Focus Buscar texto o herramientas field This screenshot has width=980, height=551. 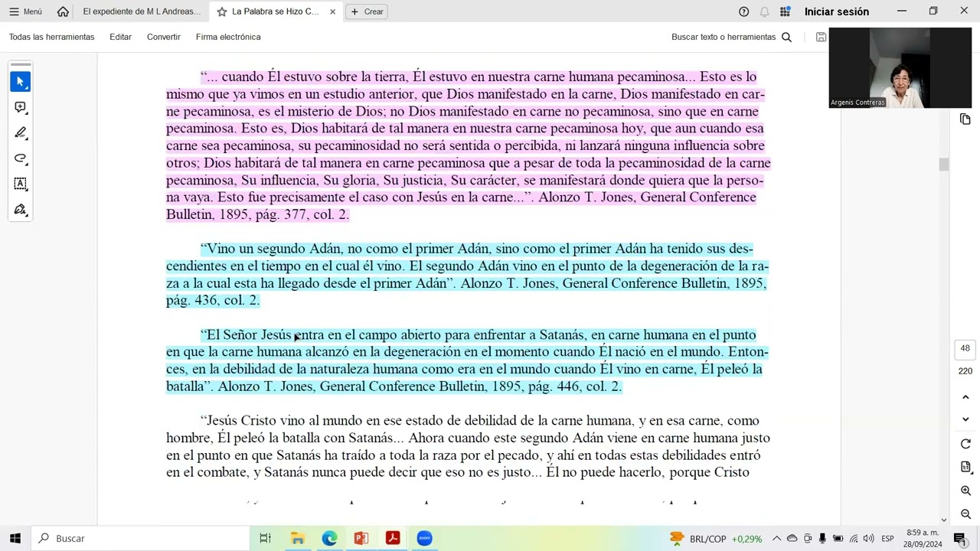tap(724, 37)
